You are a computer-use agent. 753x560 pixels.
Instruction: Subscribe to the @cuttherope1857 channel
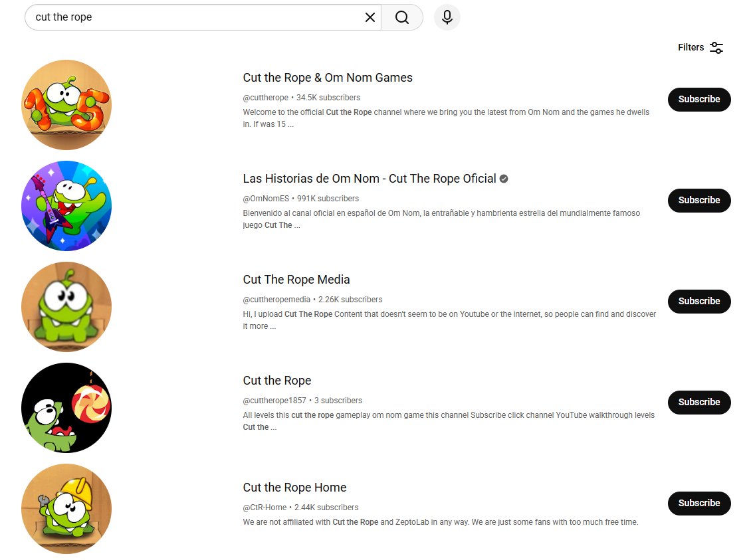[699, 402]
